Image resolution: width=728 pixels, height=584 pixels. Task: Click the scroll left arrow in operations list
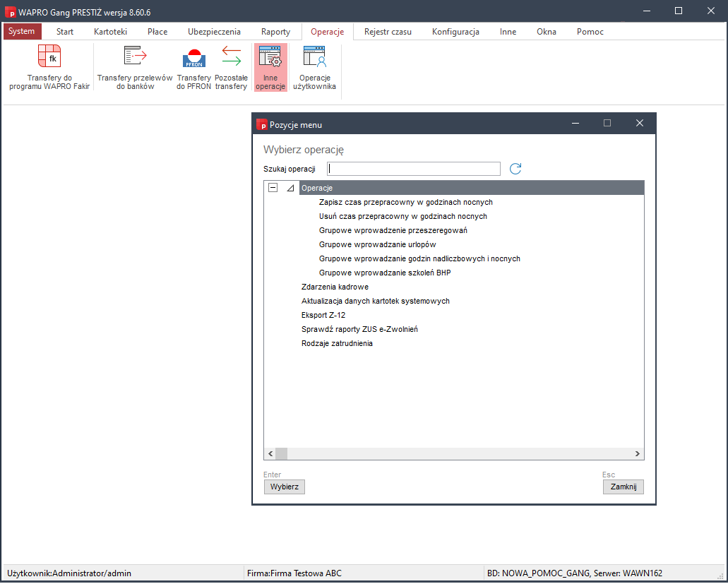click(270, 453)
